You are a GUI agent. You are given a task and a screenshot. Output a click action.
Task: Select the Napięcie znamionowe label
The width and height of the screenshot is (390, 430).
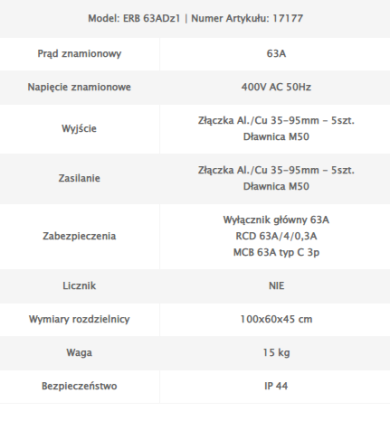[x=79, y=87]
